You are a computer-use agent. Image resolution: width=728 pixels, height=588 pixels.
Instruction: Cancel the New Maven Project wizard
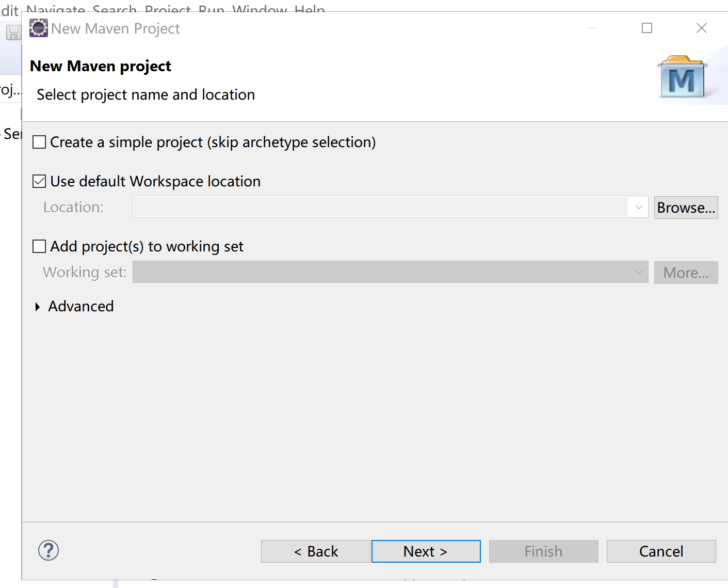pyautogui.click(x=661, y=551)
